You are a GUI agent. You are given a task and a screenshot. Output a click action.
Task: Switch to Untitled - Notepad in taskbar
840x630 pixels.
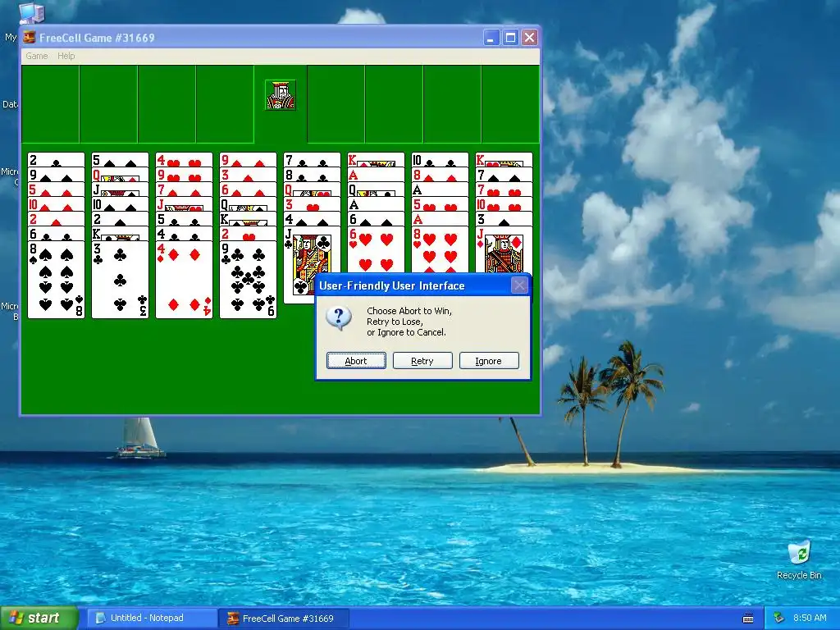pos(152,619)
